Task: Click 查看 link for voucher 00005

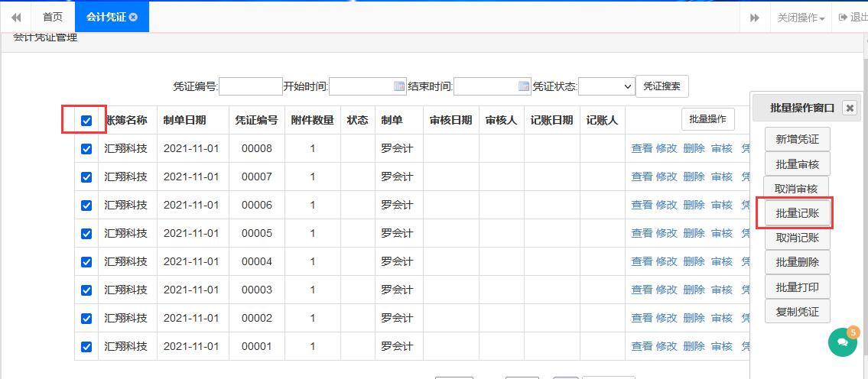Action: tap(642, 233)
